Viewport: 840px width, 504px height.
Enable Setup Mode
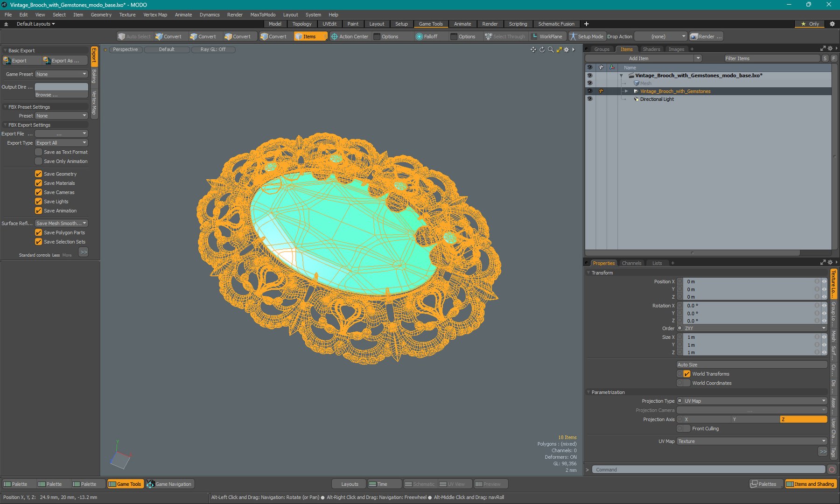point(586,36)
